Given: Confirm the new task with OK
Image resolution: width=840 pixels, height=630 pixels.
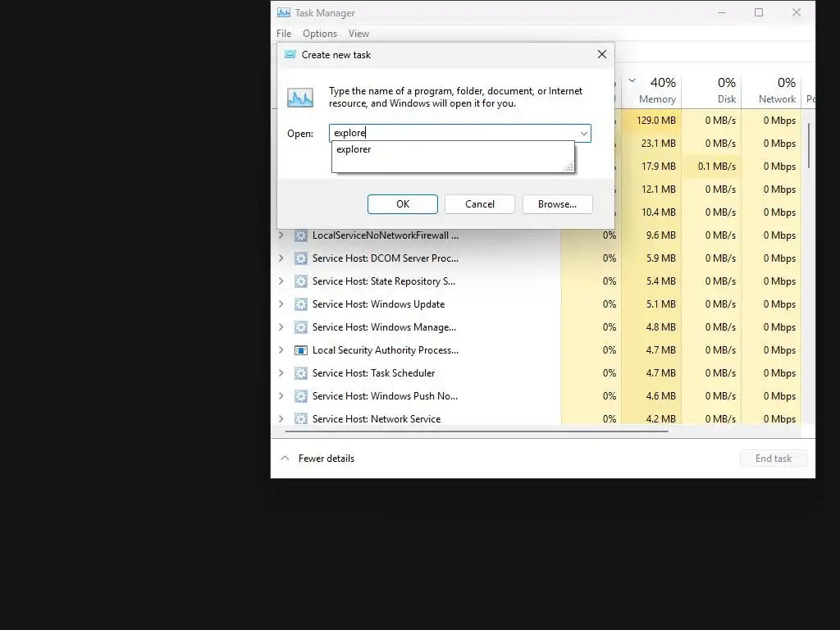Looking at the screenshot, I should pyautogui.click(x=402, y=204).
